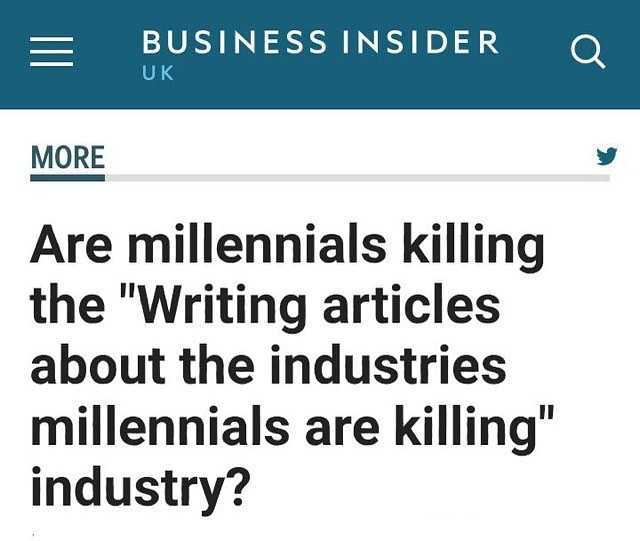Click the dark underline beneath MORE
The height and width of the screenshot is (541, 640).
pyautogui.click(x=67, y=178)
